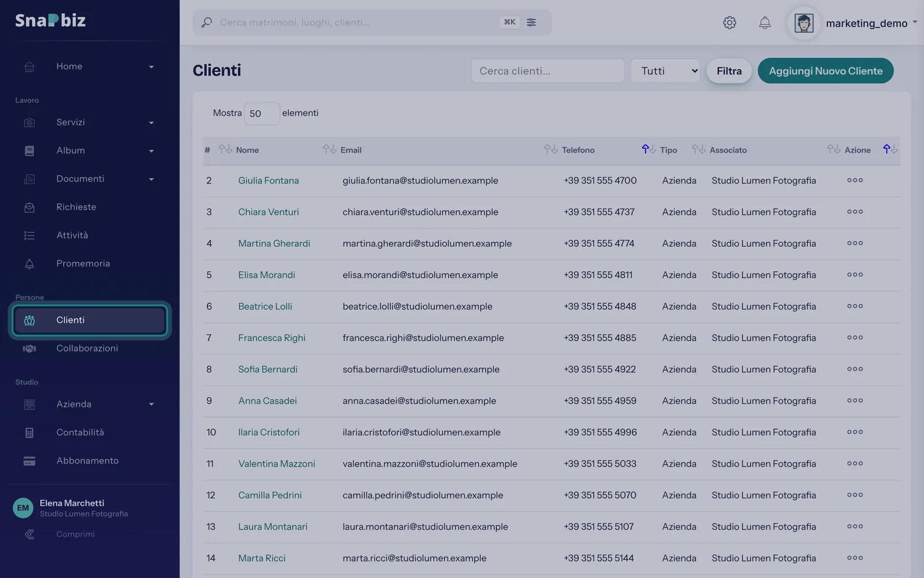
Task: Click the marketing_demo profile avatar
Action: pos(804,23)
